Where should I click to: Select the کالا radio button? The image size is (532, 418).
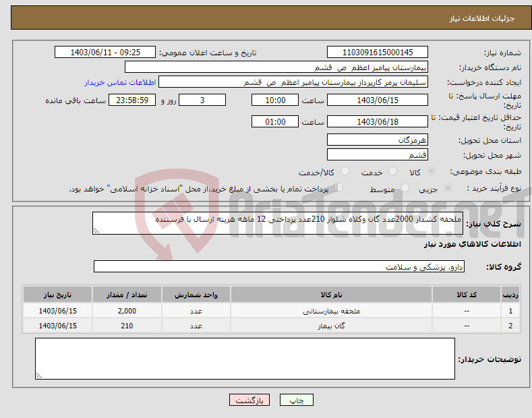pos(431,171)
